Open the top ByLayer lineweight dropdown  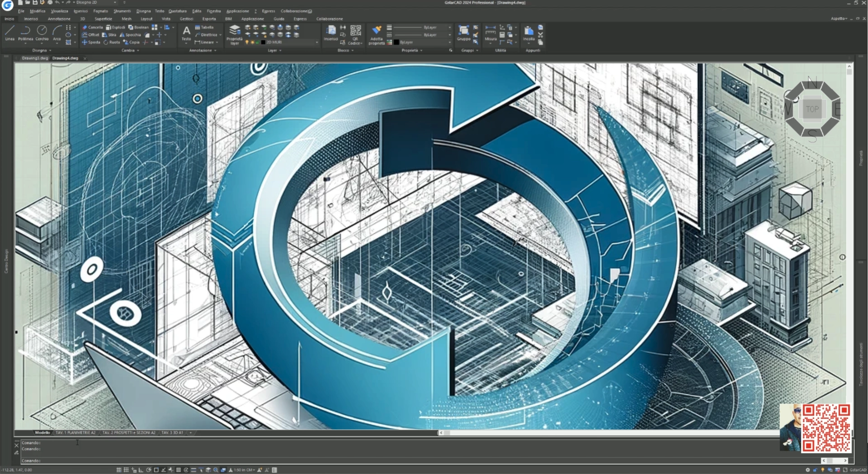(x=449, y=28)
